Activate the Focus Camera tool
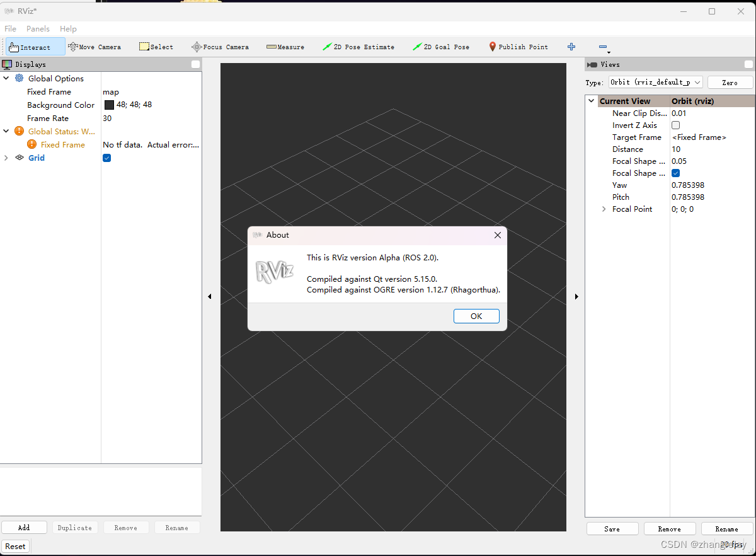This screenshot has width=756, height=556. [220, 47]
